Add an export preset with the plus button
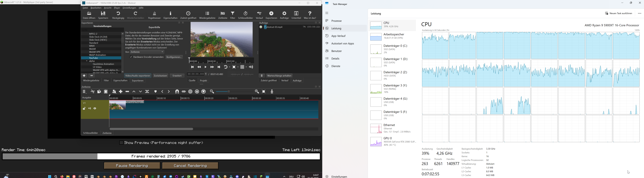 [84, 76]
